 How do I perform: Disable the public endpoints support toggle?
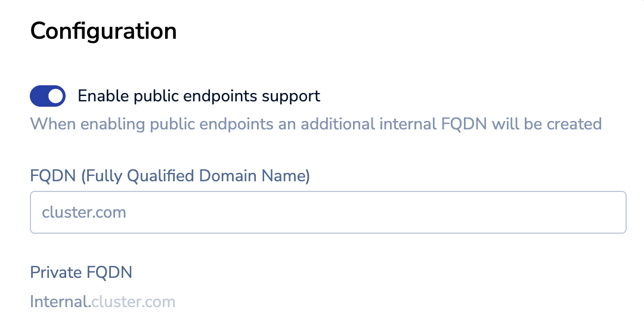click(x=48, y=96)
